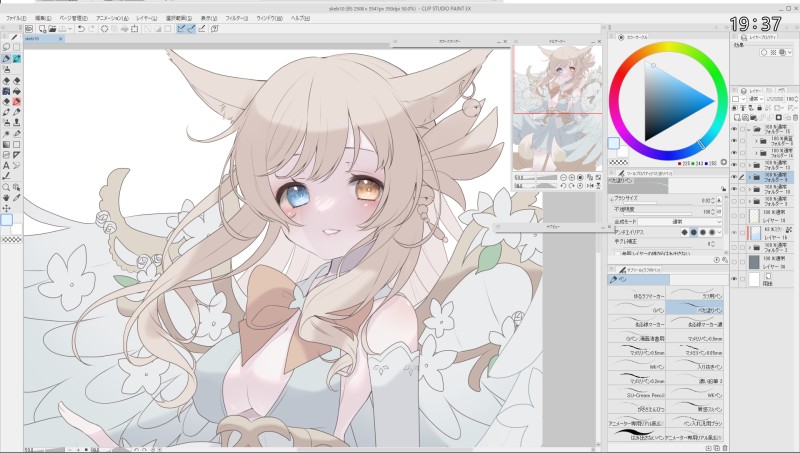The height and width of the screenshot is (453, 800).
Task: Select the Figure rectangle tool
Action: point(16,144)
